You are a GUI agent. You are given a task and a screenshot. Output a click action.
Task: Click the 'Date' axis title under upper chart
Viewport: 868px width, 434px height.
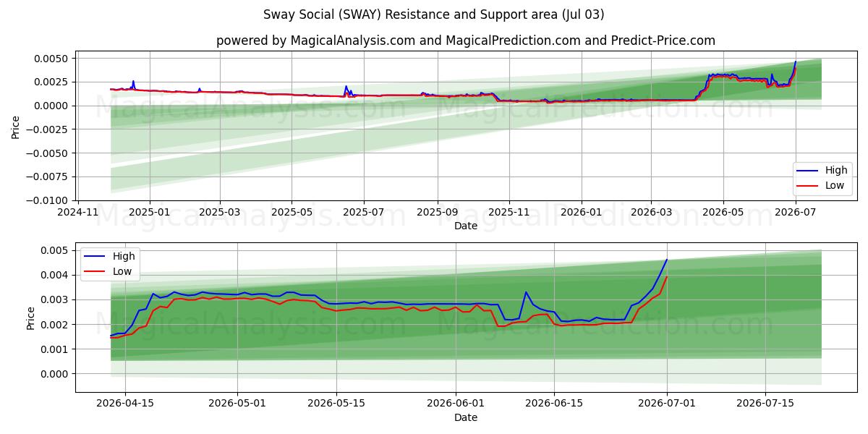(x=465, y=226)
